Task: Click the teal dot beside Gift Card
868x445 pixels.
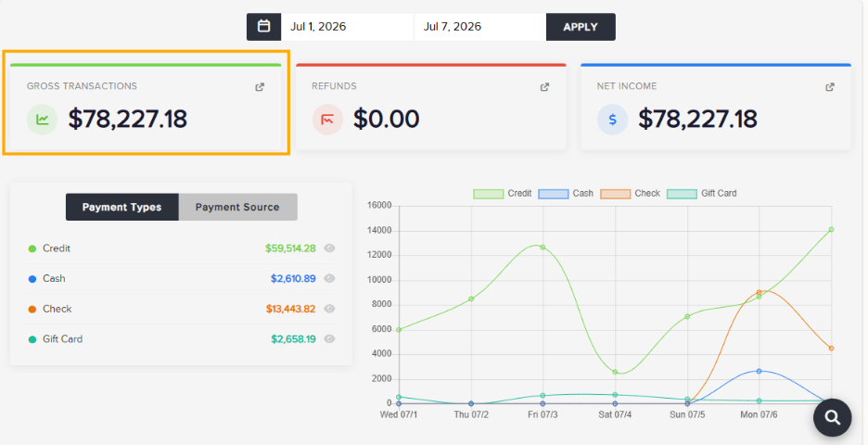Action: 32,339
